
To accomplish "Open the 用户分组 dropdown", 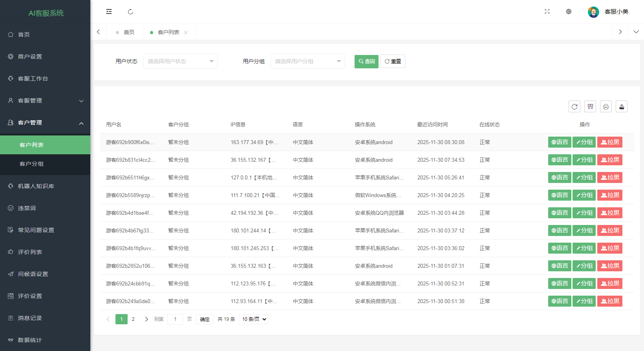I will point(307,61).
